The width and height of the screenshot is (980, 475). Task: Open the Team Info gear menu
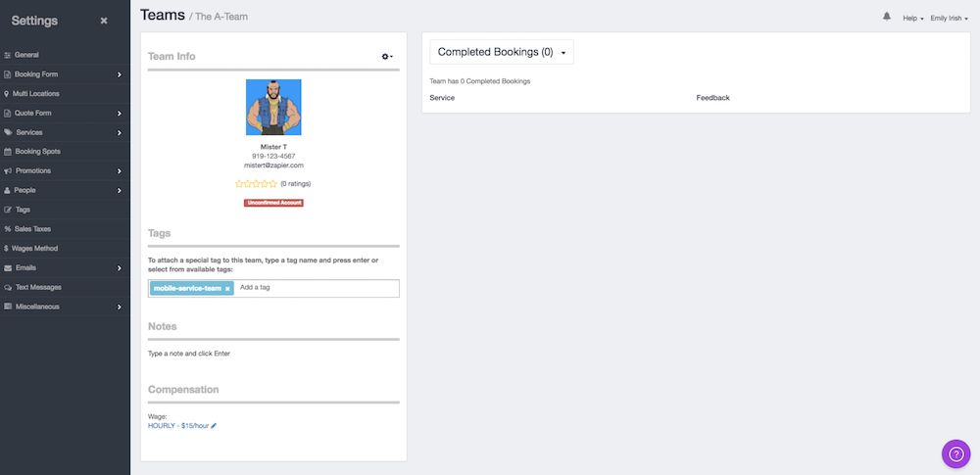coord(387,57)
